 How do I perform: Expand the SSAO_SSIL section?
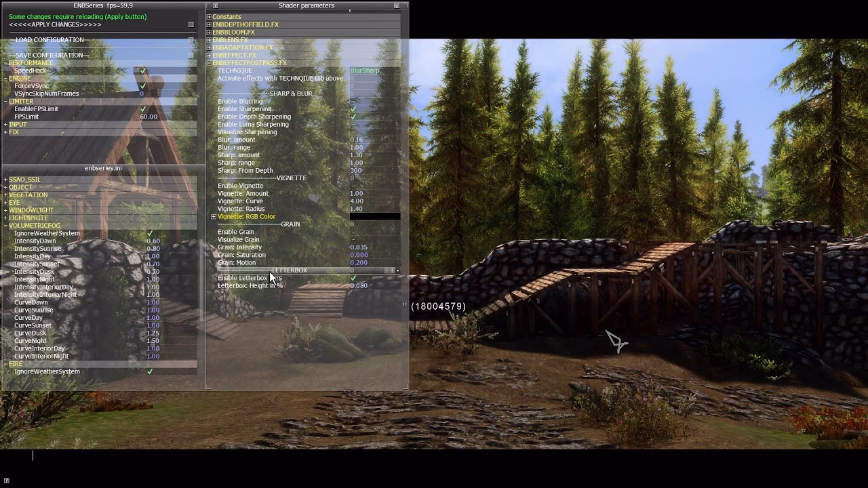point(6,180)
